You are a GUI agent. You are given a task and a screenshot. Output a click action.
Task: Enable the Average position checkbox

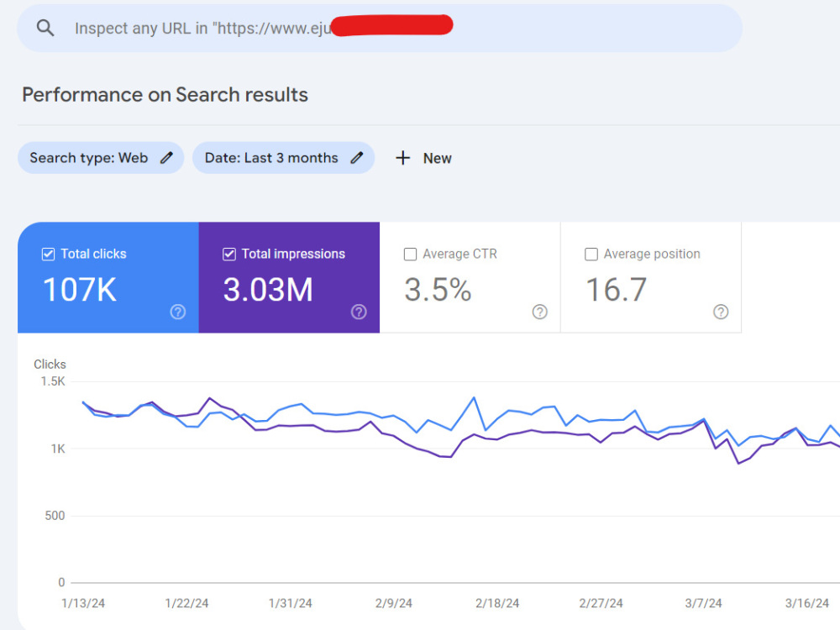[591, 254]
